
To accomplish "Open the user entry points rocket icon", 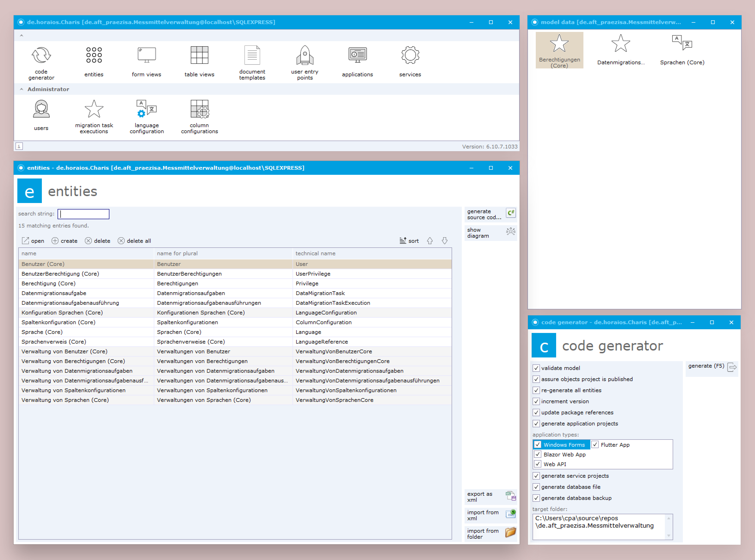I will (305, 63).
